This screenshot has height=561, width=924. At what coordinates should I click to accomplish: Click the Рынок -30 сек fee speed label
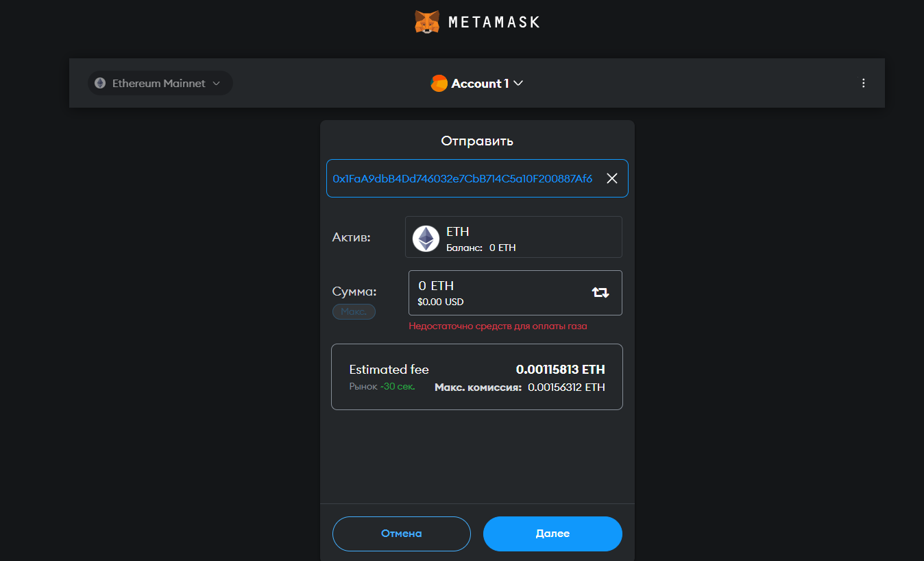click(382, 386)
